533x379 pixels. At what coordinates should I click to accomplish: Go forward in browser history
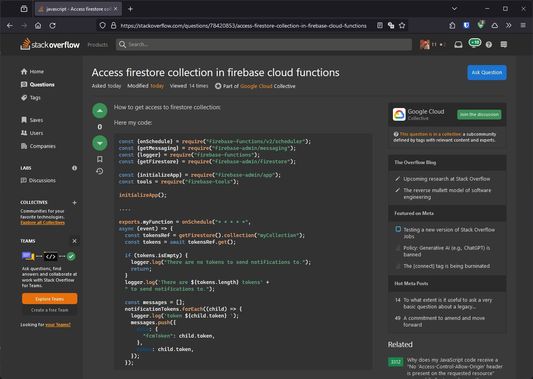24,25
